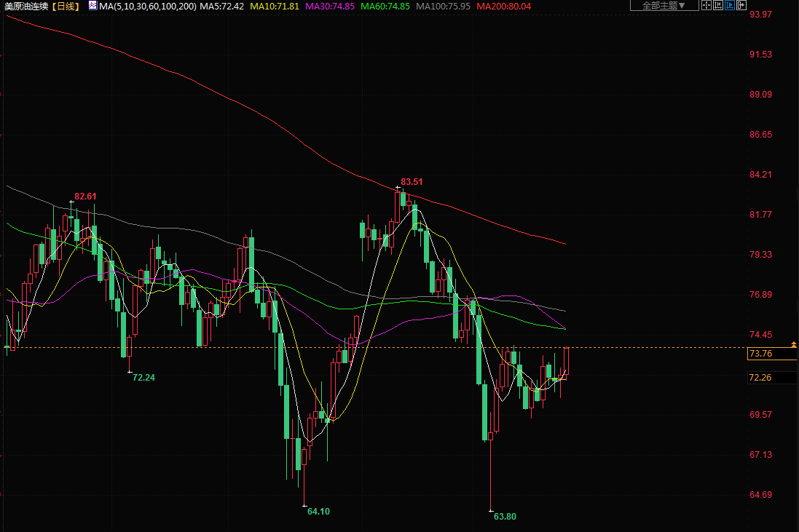Click the 83.51 high price marker
Image resolution: width=799 pixels, height=532 pixels.
click(412, 182)
